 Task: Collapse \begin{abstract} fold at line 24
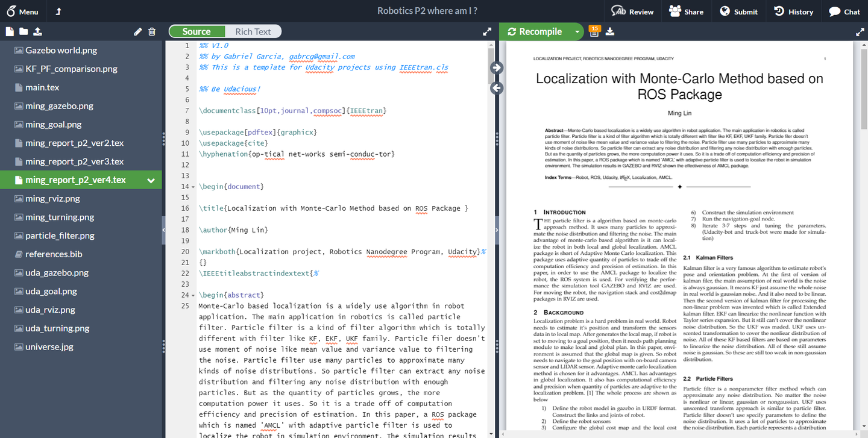(x=193, y=295)
